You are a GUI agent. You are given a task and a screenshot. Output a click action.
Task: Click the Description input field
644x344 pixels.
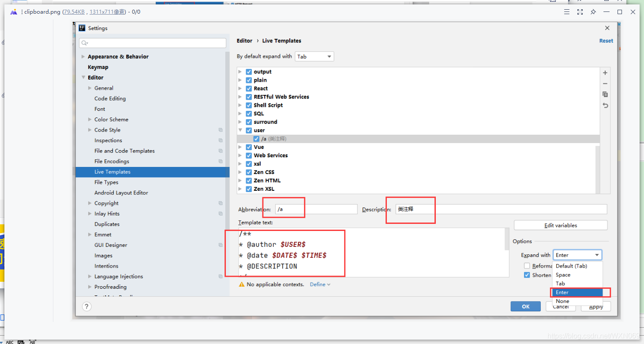501,209
